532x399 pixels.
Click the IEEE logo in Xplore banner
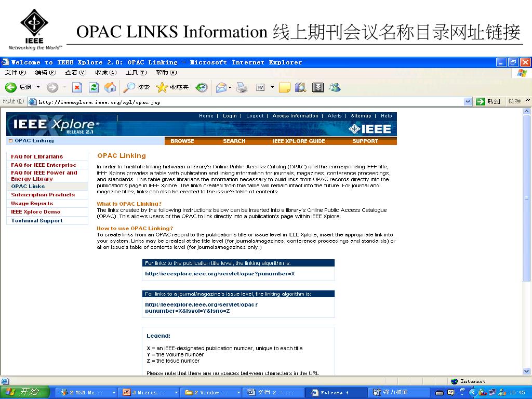click(x=370, y=129)
